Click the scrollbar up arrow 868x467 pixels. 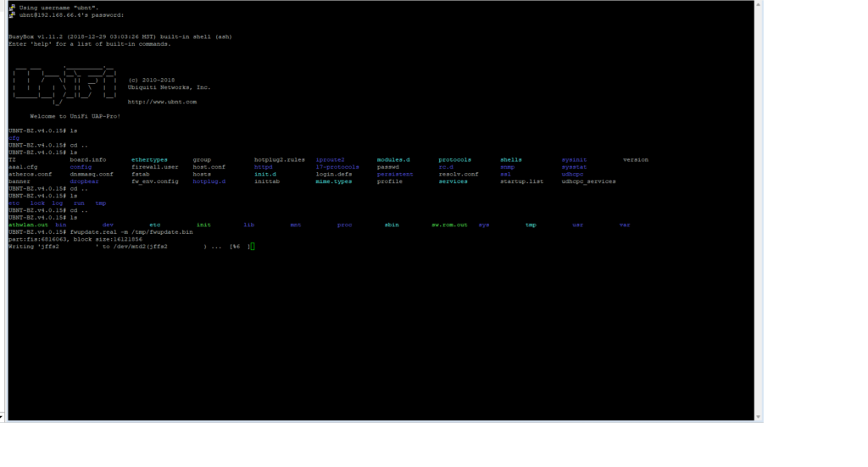[x=759, y=6]
